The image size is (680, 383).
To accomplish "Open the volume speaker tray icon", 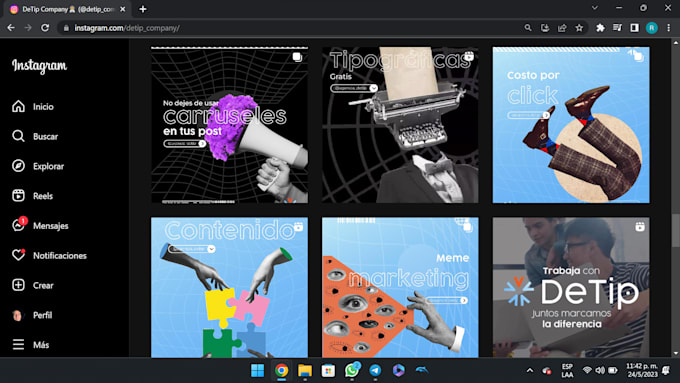I will tap(600, 370).
